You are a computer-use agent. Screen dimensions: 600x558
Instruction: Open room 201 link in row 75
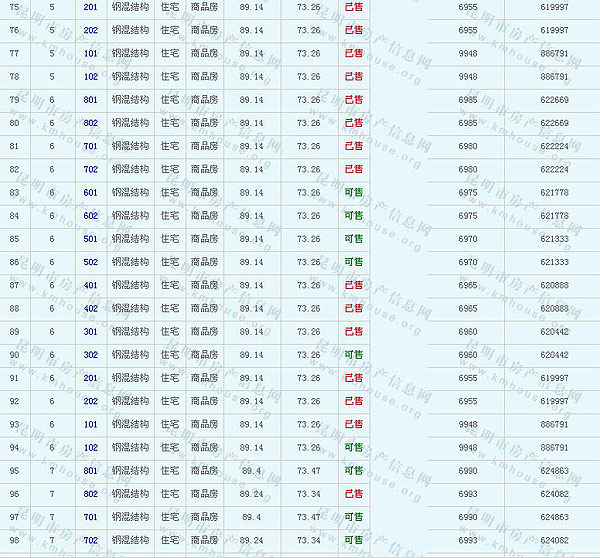pos(91,7)
